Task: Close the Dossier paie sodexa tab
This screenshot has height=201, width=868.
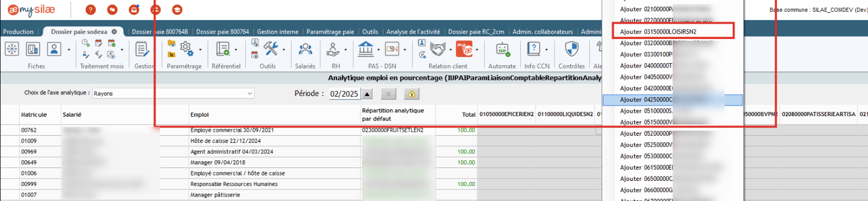Action: [114, 32]
